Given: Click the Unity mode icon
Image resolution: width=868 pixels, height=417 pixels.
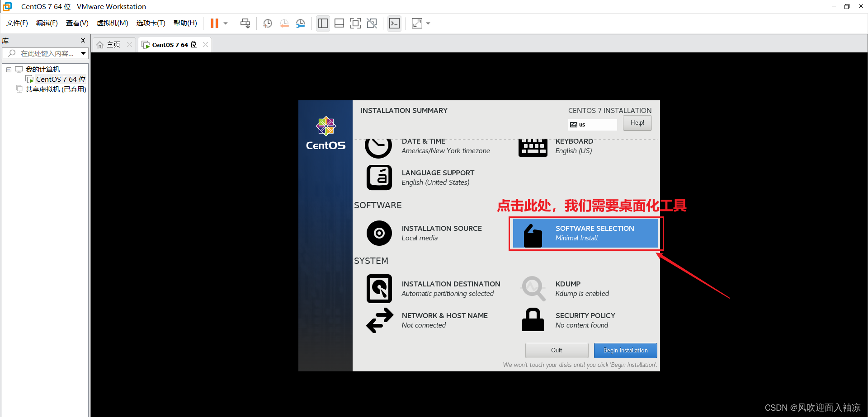Looking at the screenshot, I should (372, 23).
